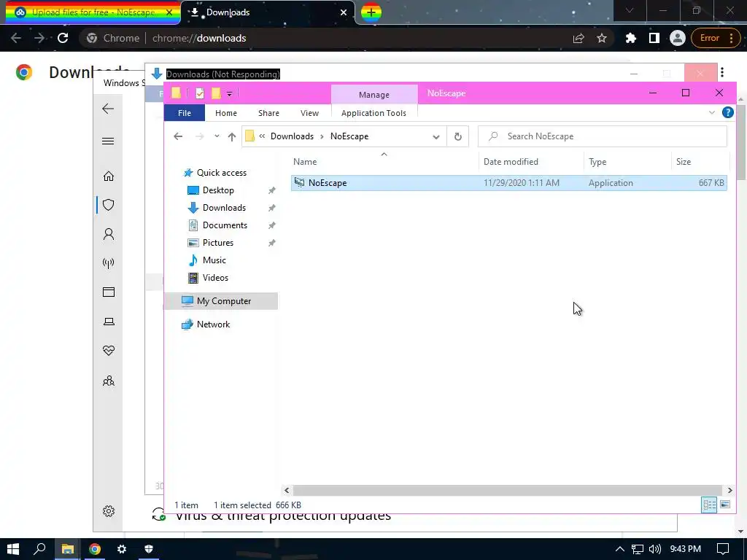Viewport: 747px width, 560px height.
Task: Open Windows Start menu
Action: [13, 549]
